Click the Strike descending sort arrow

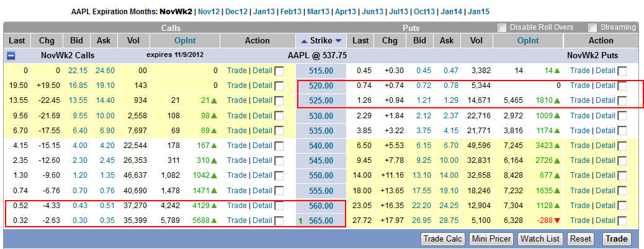339,41
